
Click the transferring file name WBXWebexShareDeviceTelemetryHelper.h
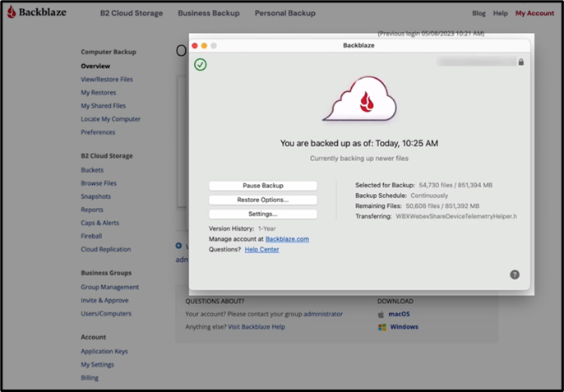pos(456,216)
